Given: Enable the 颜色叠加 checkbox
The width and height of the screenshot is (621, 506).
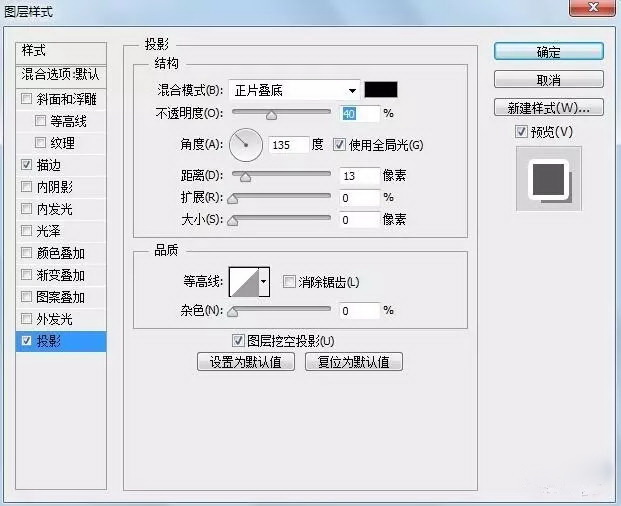Looking at the screenshot, I should tap(27, 253).
